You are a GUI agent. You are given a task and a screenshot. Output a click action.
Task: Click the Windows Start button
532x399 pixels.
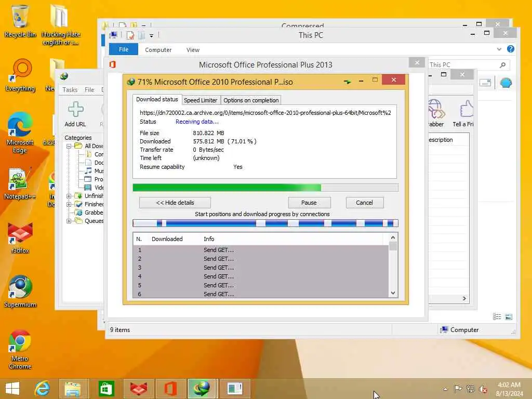[x=12, y=389]
